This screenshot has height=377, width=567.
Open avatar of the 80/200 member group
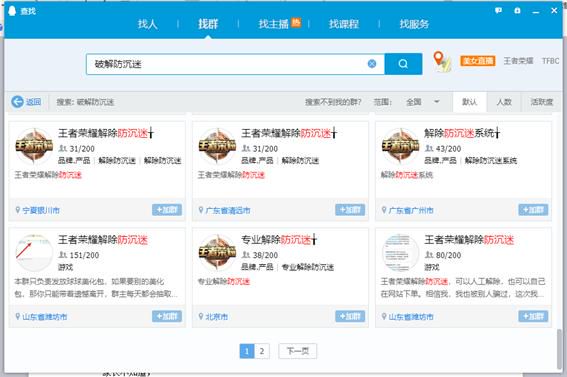click(x=401, y=253)
